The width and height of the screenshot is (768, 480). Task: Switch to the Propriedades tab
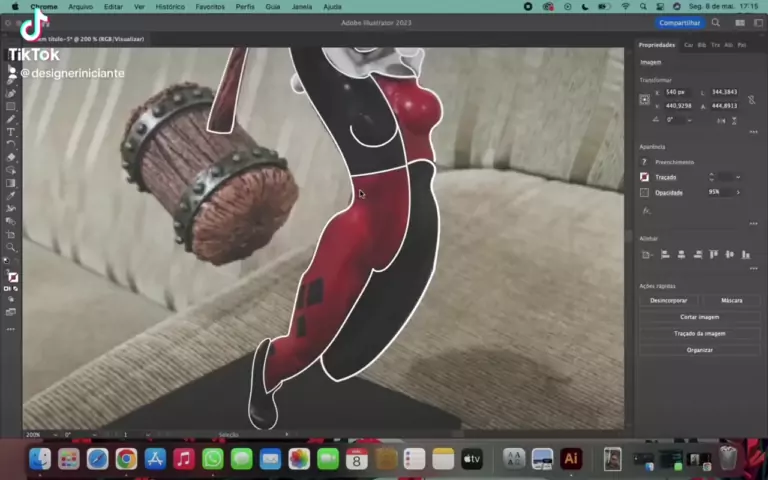[656, 45]
